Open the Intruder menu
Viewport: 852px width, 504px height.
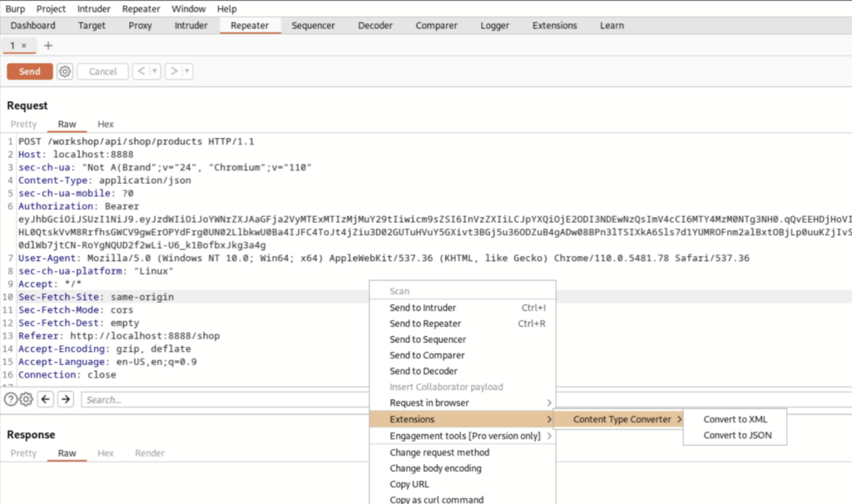coord(93,8)
